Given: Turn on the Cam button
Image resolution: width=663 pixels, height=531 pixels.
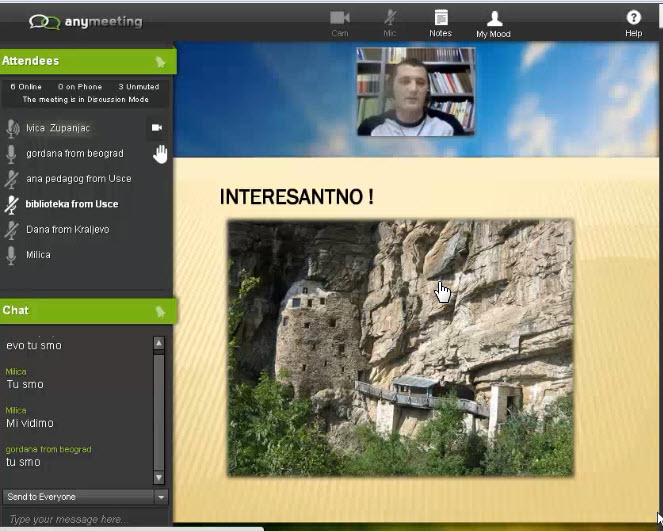Looking at the screenshot, I should click(340, 21).
